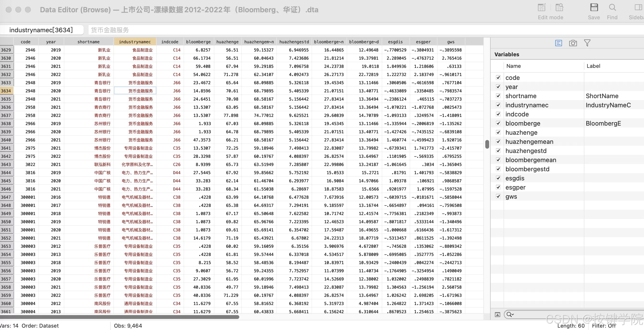The image size is (644, 330).
Task: Toggle the bloomberge variable checkbox
Action: [498, 123]
